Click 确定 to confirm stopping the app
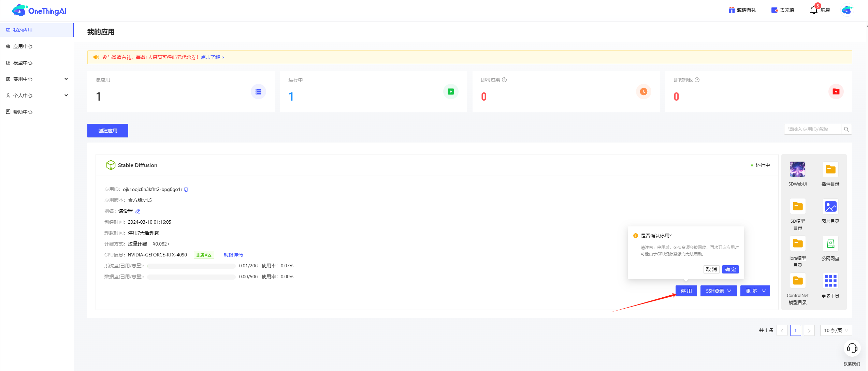This screenshot has height=371, width=868. point(730,269)
